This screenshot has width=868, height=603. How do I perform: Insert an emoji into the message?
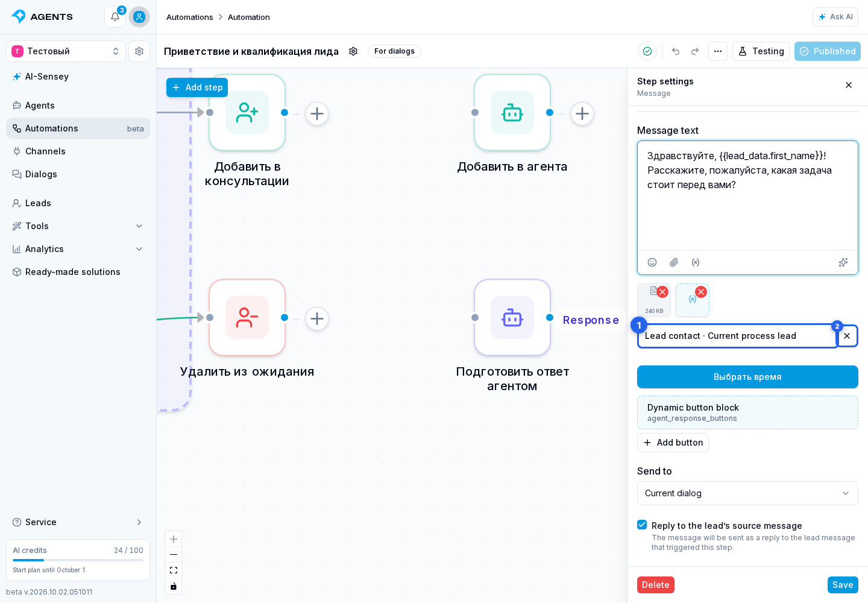click(652, 262)
